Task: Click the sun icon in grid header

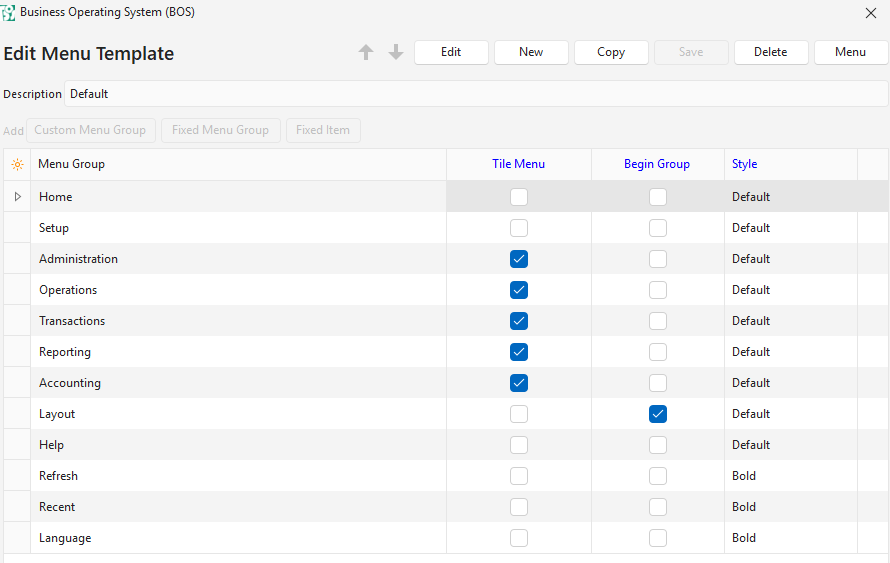Action: pyautogui.click(x=17, y=164)
